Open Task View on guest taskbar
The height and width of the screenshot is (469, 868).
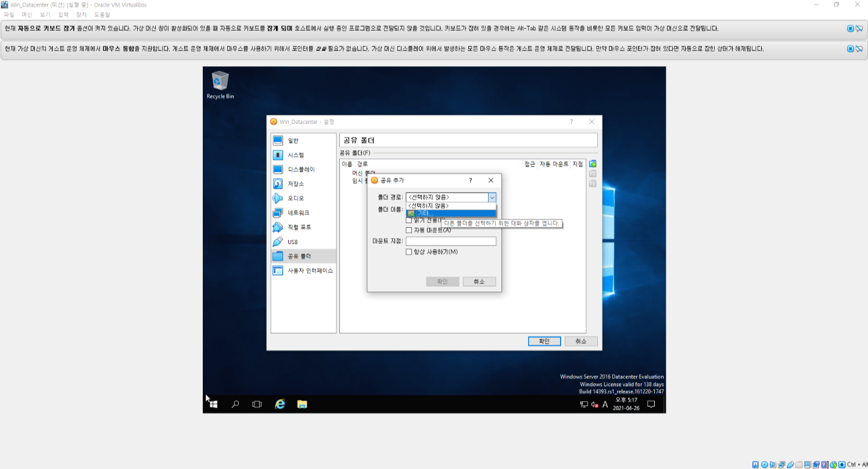click(257, 404)
